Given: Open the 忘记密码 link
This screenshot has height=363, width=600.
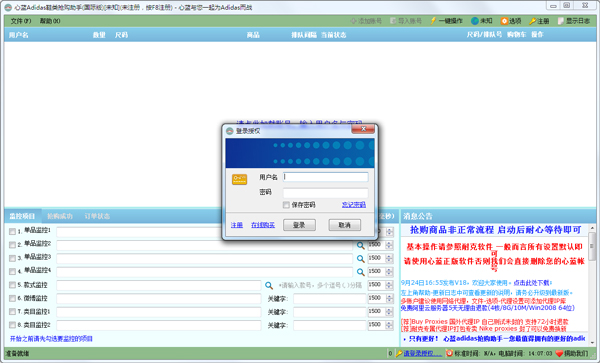Looking at the screenshot, I should [354, 205].
